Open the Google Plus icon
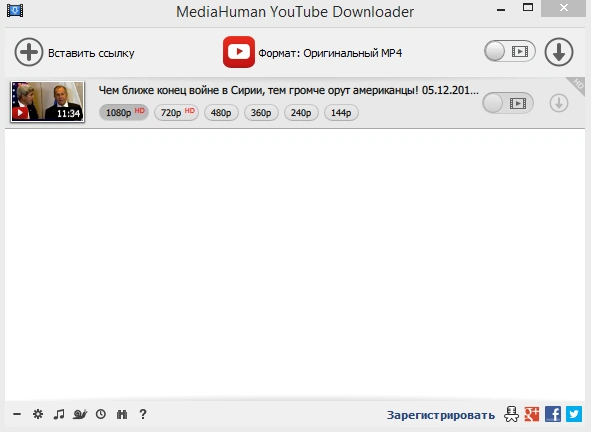This screenshot has height=432, width=591. tap(532, 414)
